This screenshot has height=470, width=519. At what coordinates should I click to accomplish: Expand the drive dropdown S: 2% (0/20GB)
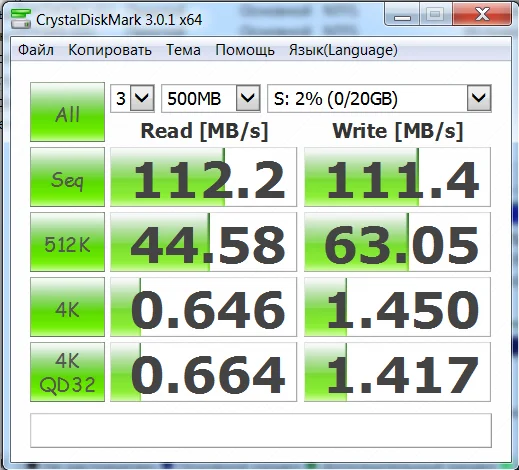coord(479,98)
